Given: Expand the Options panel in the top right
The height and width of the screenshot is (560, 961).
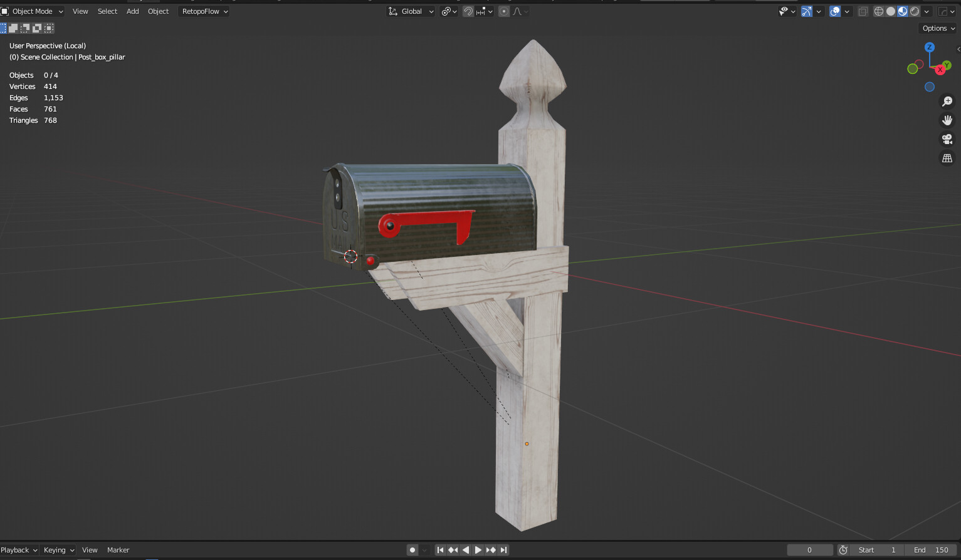Looking at the screenshot, I should [937, 28].
